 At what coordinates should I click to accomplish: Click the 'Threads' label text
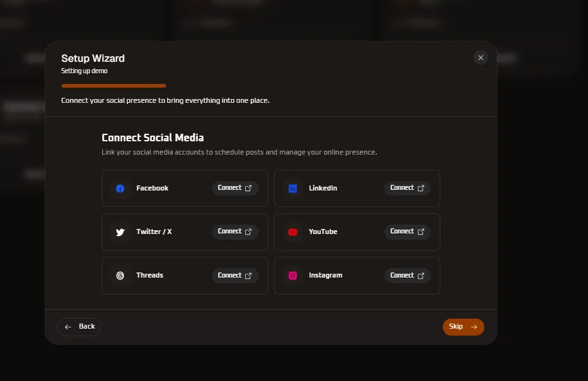click(149, 275)
